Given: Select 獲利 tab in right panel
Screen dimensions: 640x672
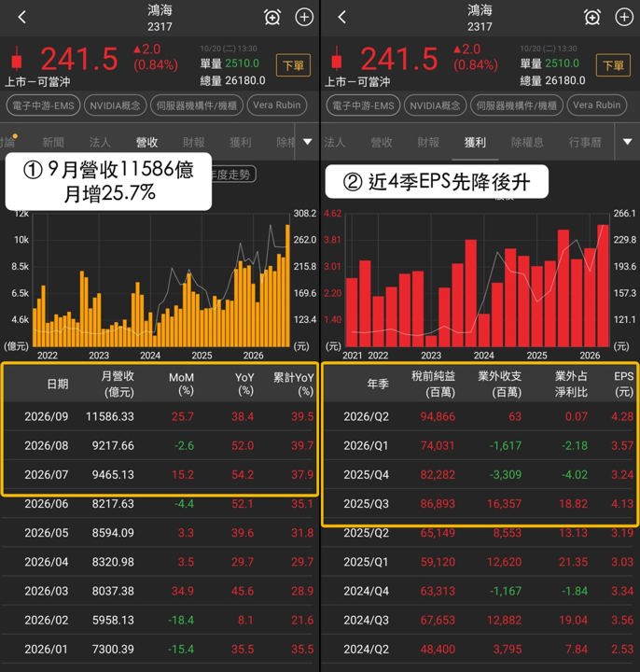Looking at the screenshot, I should click(x=475, y=142).
